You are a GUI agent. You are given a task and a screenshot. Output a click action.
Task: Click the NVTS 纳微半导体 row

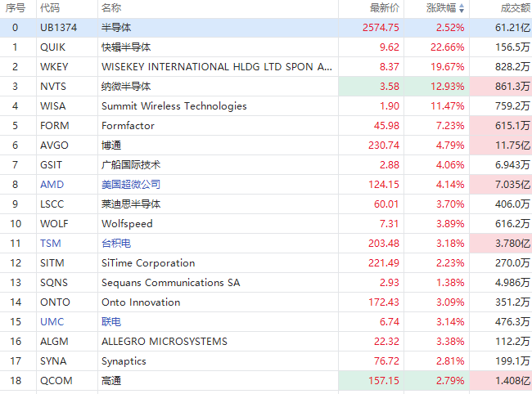click(x=266, y=87)
